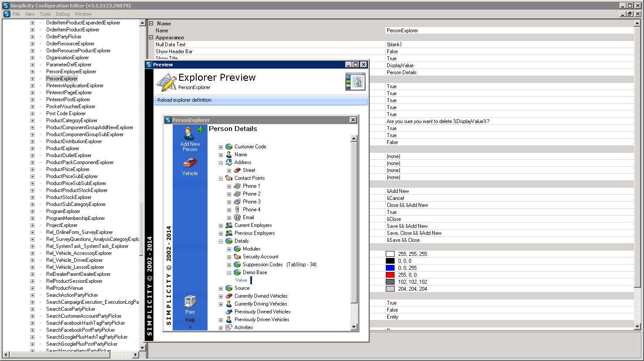Click the Address node icon
Image resolution: width=644 pixels, height=361 pixels.
(x=229, y=162)
